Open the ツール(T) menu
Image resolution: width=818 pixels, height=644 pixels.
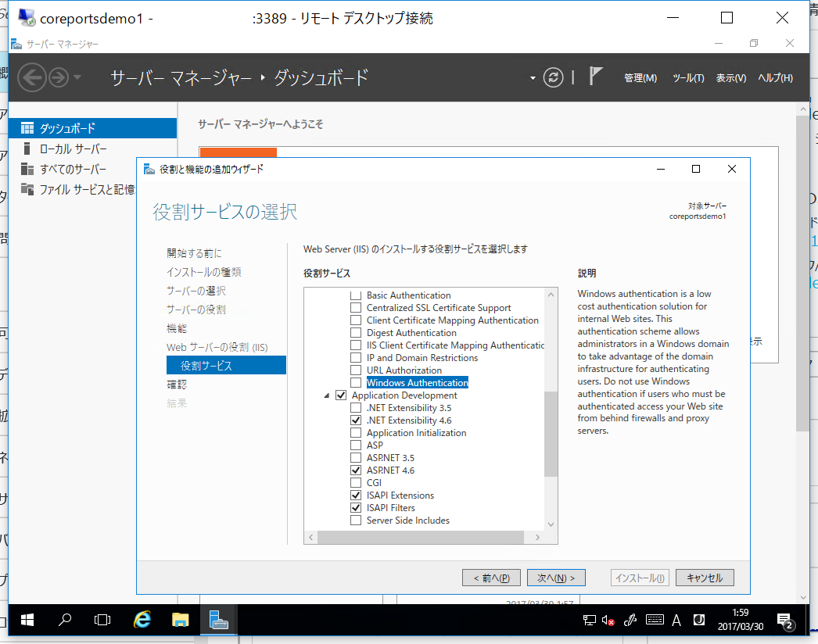coord(688,77)
